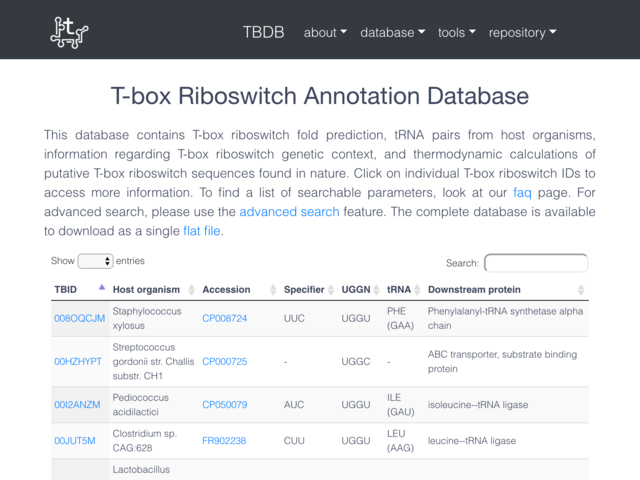Sort by Specifier column arrows

tap(331, 290)
